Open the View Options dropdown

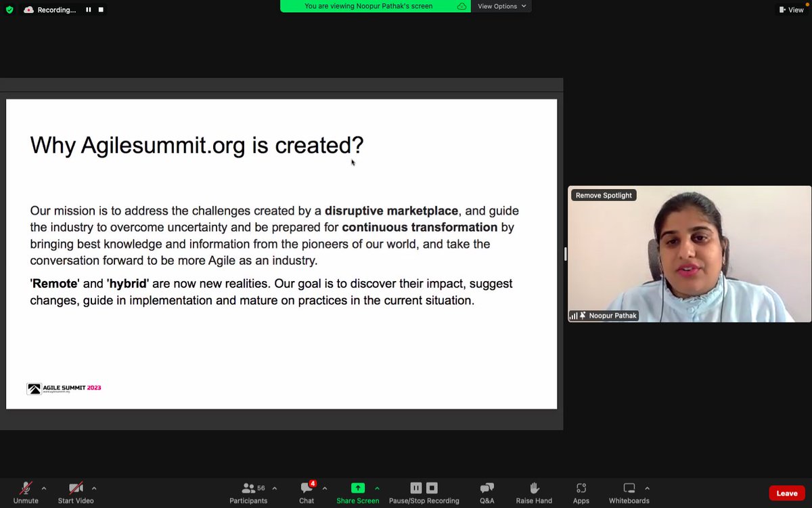501,6
